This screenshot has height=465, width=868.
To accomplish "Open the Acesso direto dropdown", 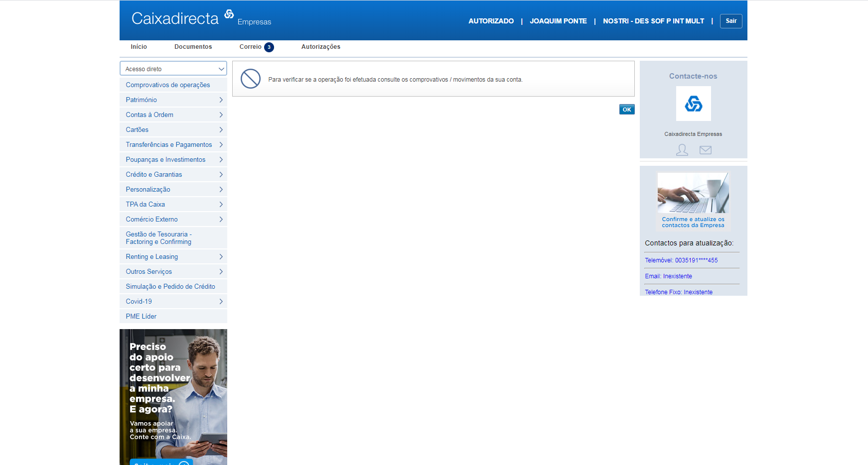I will (173, 69).
